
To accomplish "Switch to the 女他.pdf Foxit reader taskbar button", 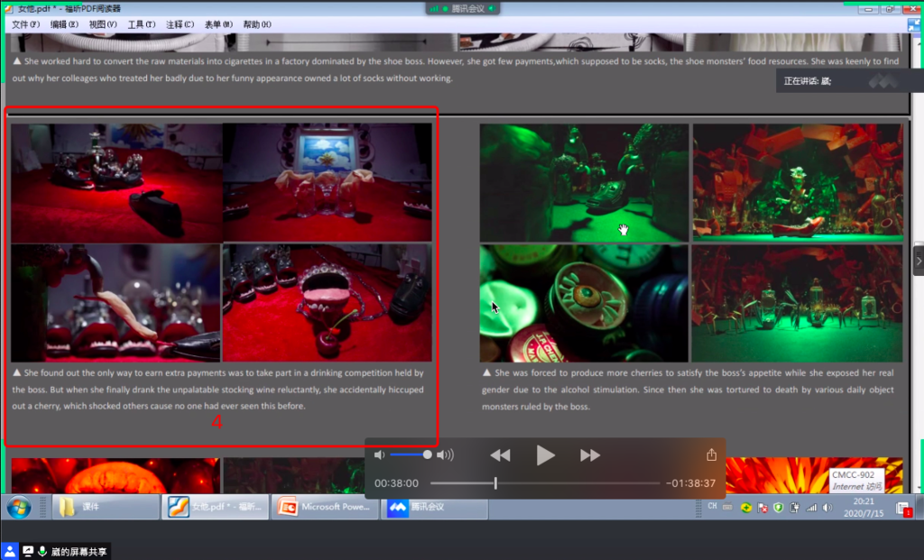I will 215,507.
